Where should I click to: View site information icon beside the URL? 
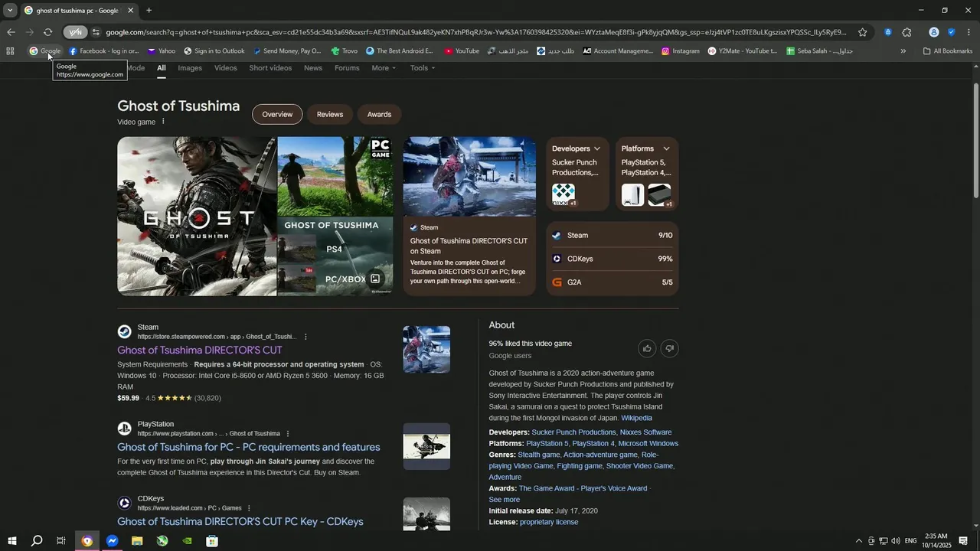click(96, 32)
